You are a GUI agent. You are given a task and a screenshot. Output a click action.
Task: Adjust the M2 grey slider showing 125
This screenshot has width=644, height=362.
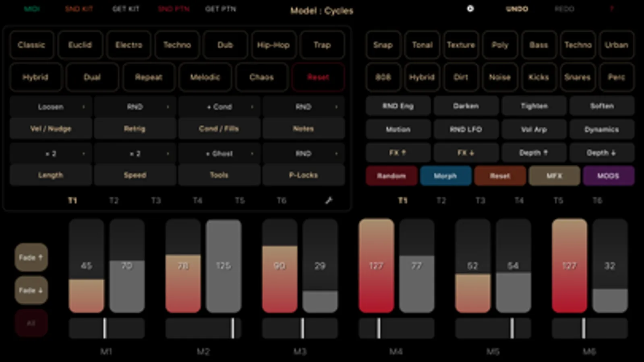point(224,266)
